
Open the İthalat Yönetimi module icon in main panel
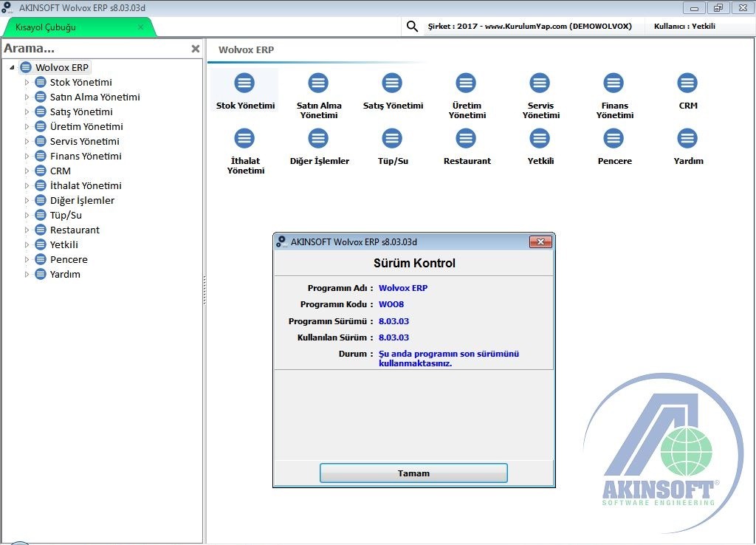[245, 138]
